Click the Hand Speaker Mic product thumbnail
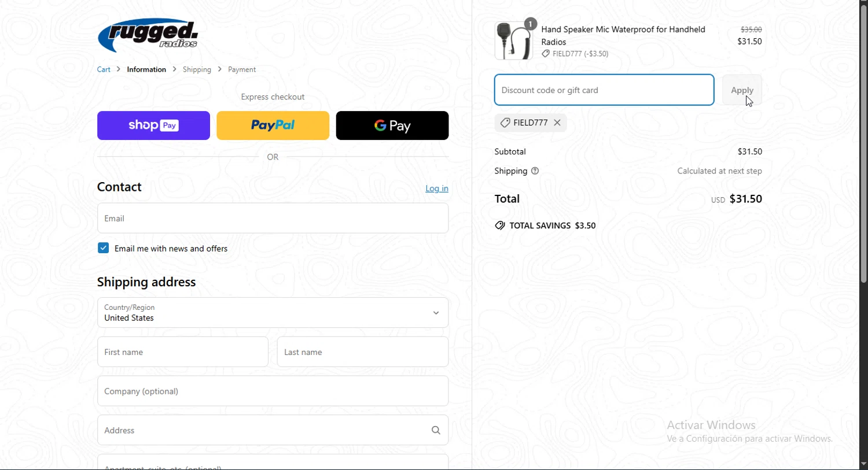 [514, 41]
